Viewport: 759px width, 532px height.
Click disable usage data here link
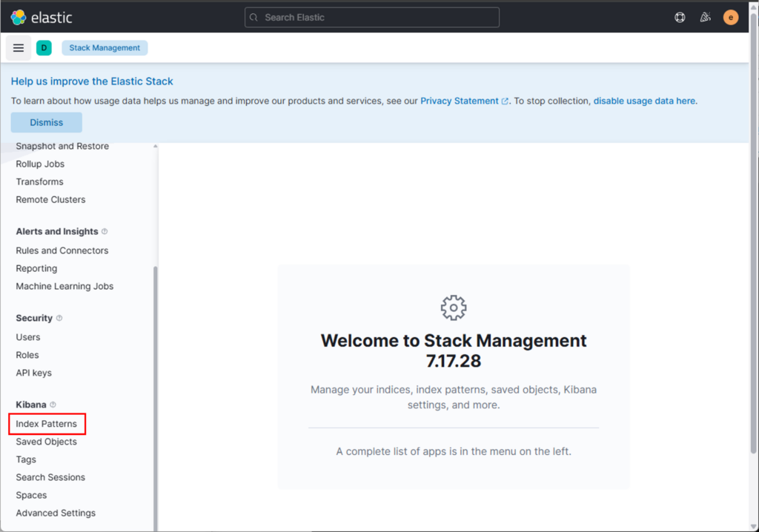tap(644, 101)
